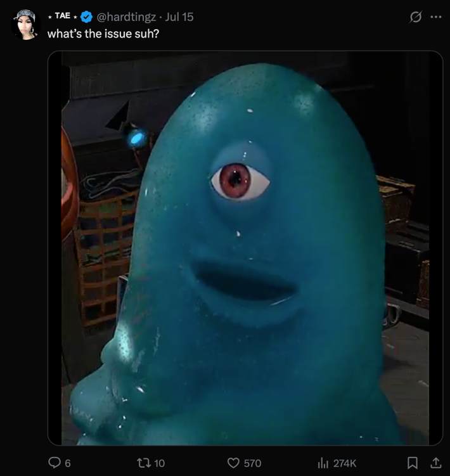The width and height of the screenshot is (450, 476).
Task: Open the three-dot More options menu
Action: [435, 16]
